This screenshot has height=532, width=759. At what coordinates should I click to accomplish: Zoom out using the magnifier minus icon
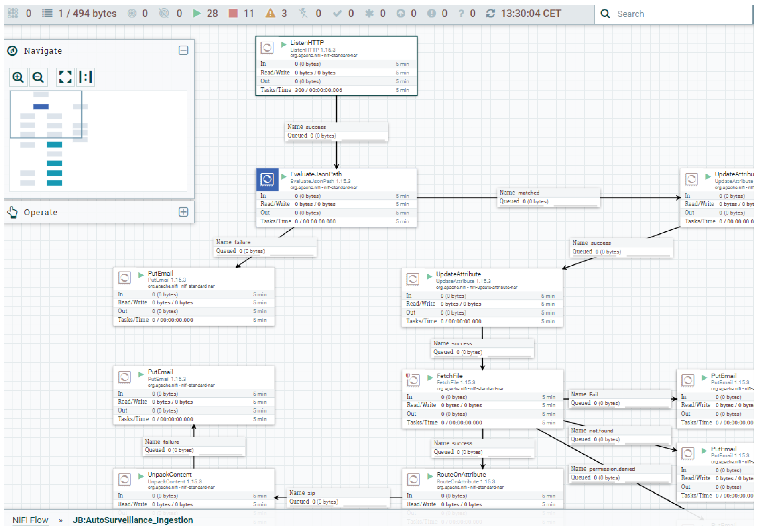point(38,77)
